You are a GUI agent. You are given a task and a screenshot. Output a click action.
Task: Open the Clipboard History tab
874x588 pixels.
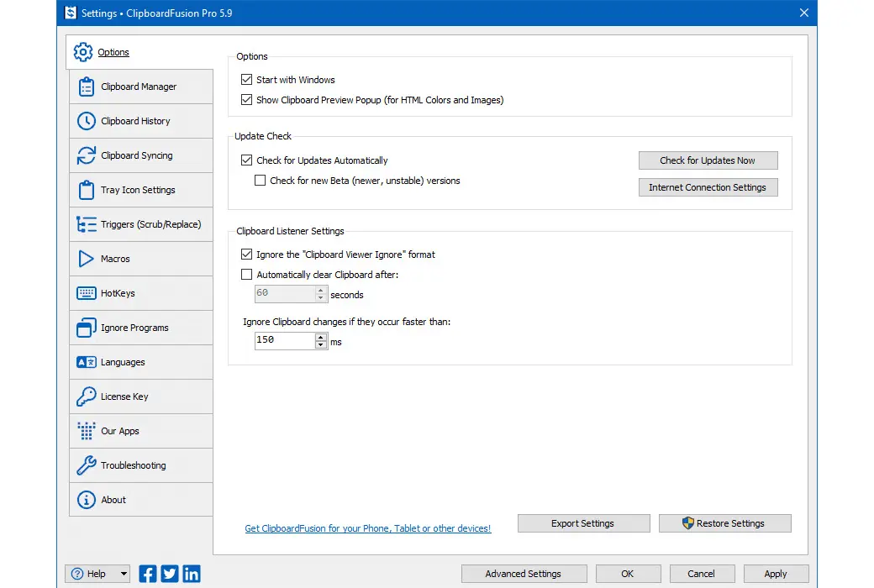(141, 121)
